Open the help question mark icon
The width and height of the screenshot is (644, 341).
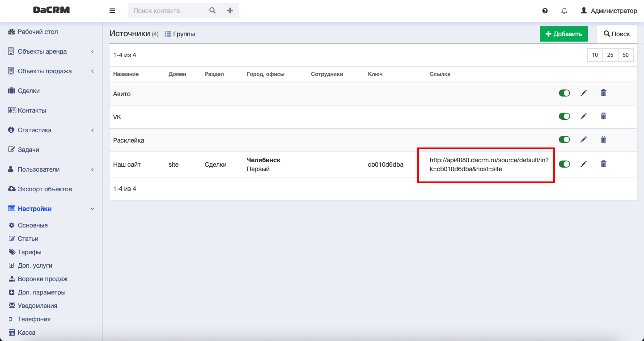545,11
